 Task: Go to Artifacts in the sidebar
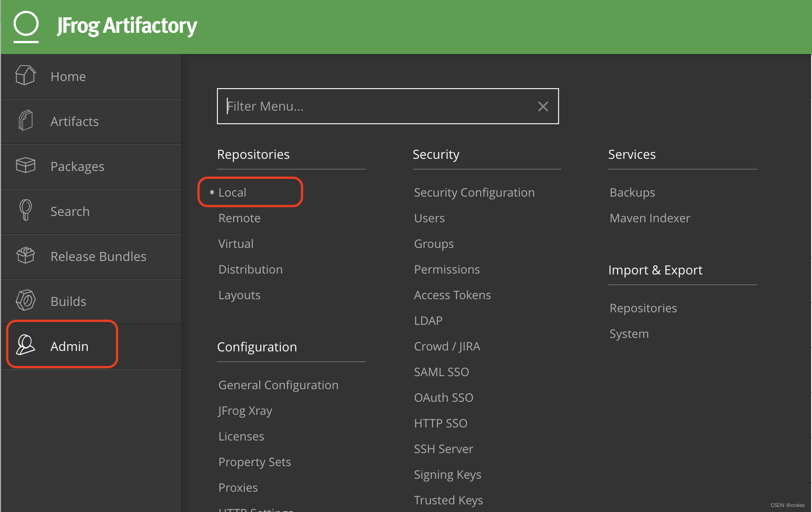coord(91,121)
